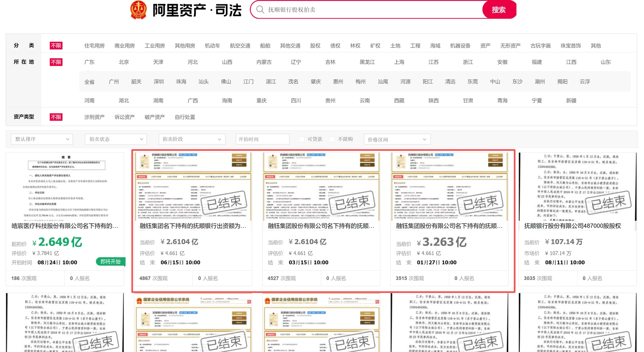This screenshot has width=644, height=352.
Task: Choose 四川 province
Action: [296, 101]
